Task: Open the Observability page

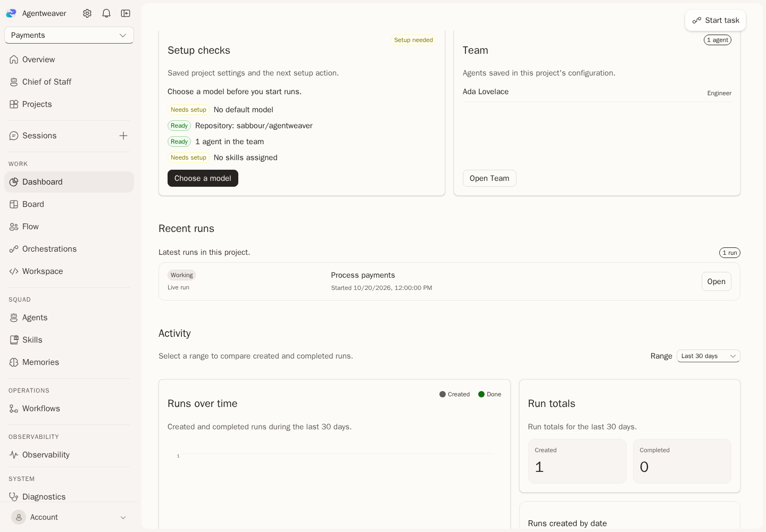Action: pyautogui.click(x=69, y=455)
